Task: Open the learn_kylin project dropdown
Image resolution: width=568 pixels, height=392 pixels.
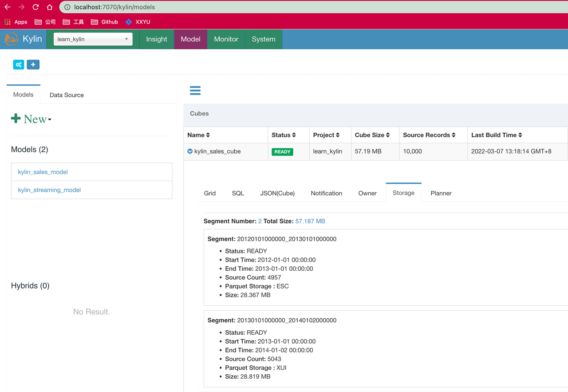Action: (x=92, y=39)
